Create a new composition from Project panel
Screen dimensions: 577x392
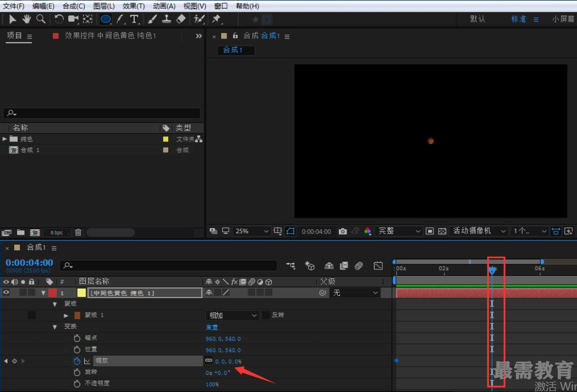coord(35,233)
